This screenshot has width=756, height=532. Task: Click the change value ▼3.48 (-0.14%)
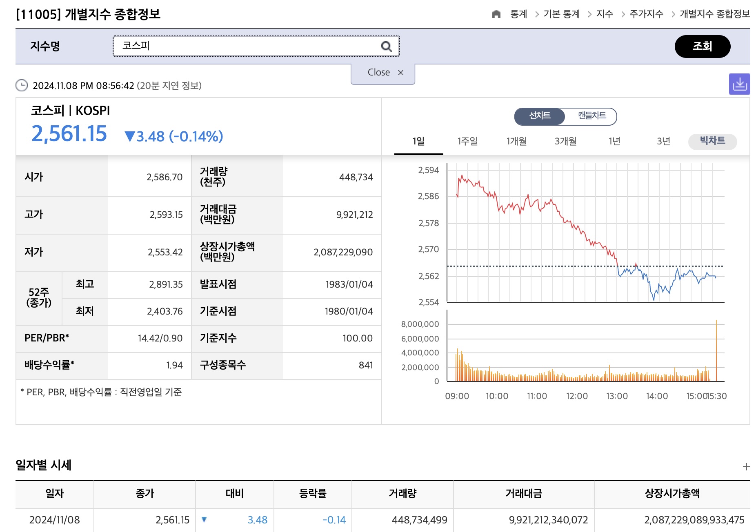click(x=174, y=137)
